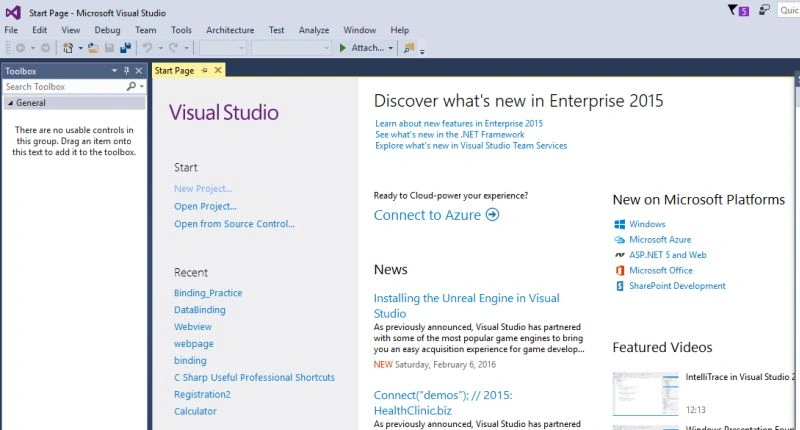
Task: Open the notifications flag showing five alerts
Action: click(738, 10)
